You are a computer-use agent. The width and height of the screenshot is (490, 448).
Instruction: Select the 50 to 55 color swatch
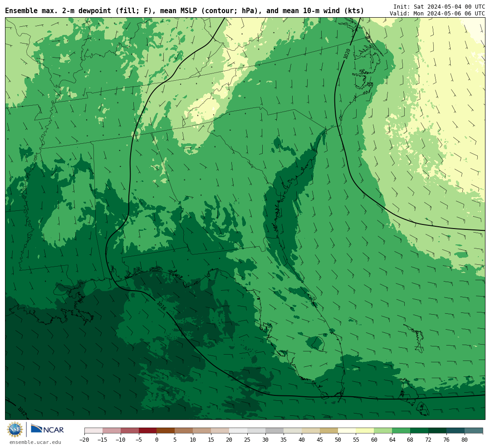pos(347,431)
